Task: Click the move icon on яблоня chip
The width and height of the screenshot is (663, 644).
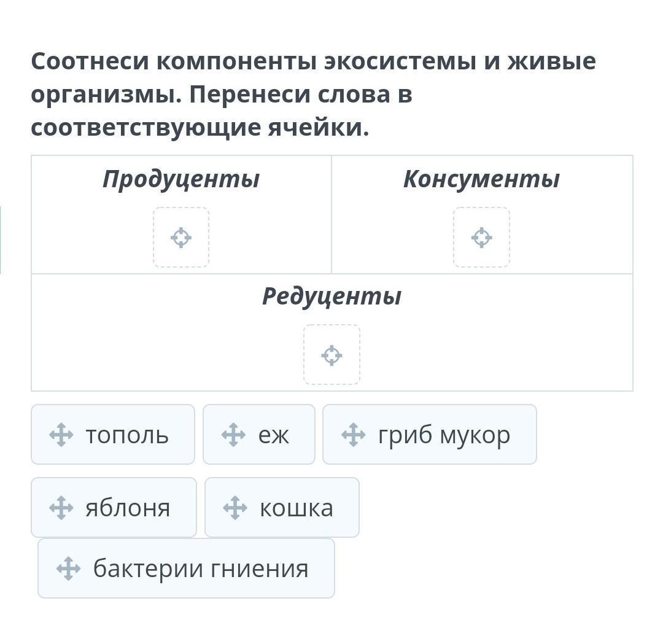Action: (x=61, y=508)
